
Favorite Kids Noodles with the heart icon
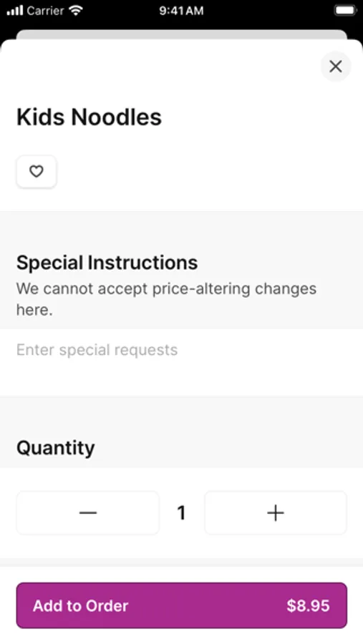(x=37, y=171)
